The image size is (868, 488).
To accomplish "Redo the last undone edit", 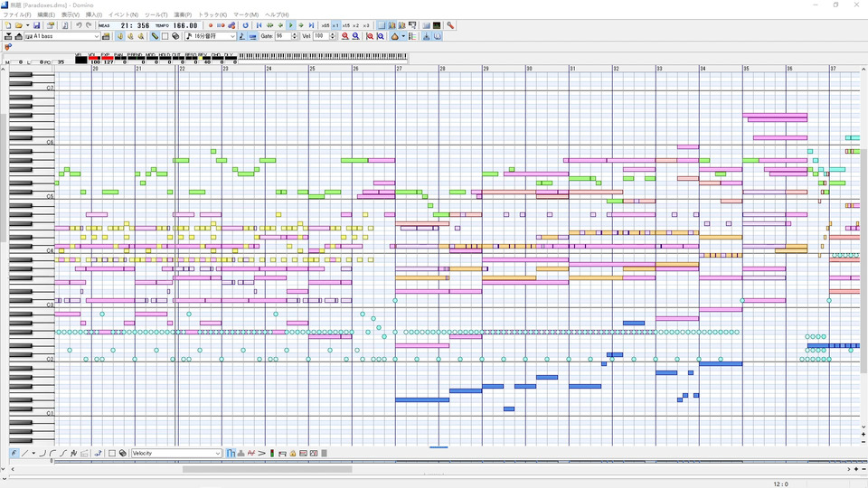I will click(x=89, y=25).
